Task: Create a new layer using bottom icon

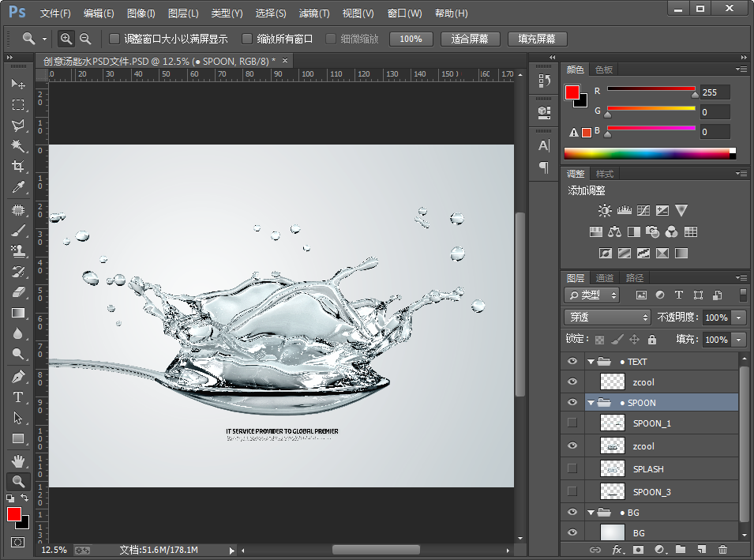Action: (x=701, y=549)
